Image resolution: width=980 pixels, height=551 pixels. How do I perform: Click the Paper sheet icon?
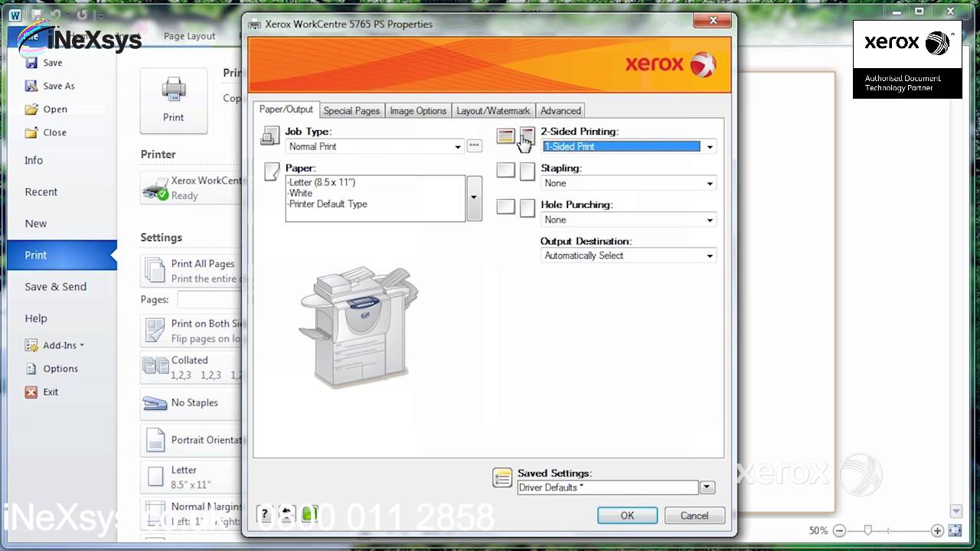tap(272, 171)
